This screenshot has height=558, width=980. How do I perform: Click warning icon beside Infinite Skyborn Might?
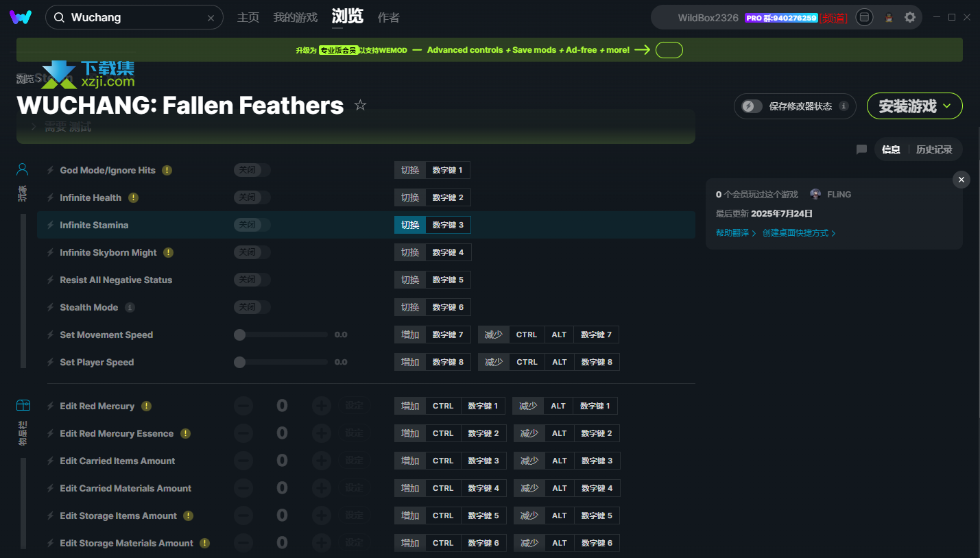169,252
